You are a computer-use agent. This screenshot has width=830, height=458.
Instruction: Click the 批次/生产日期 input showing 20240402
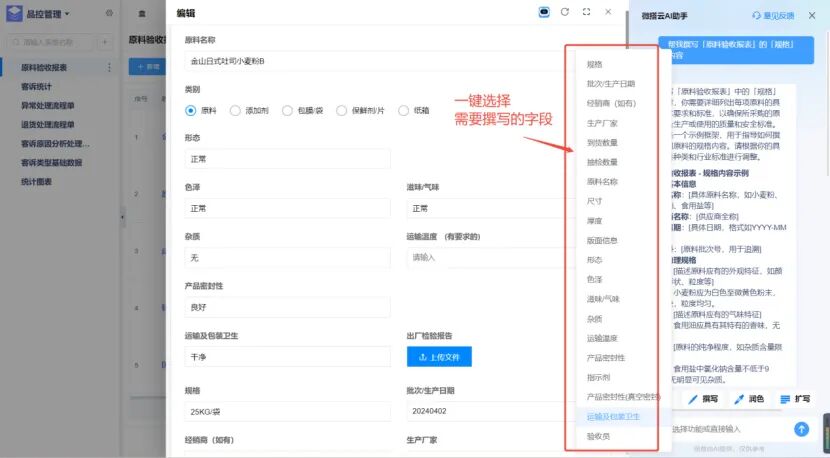coord(491,411)
